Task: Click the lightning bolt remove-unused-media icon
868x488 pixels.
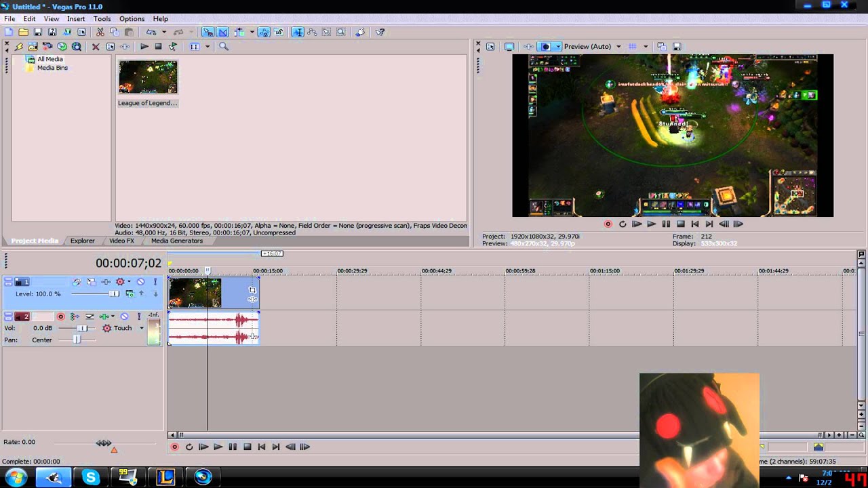Action: click(x=19, y=47)
